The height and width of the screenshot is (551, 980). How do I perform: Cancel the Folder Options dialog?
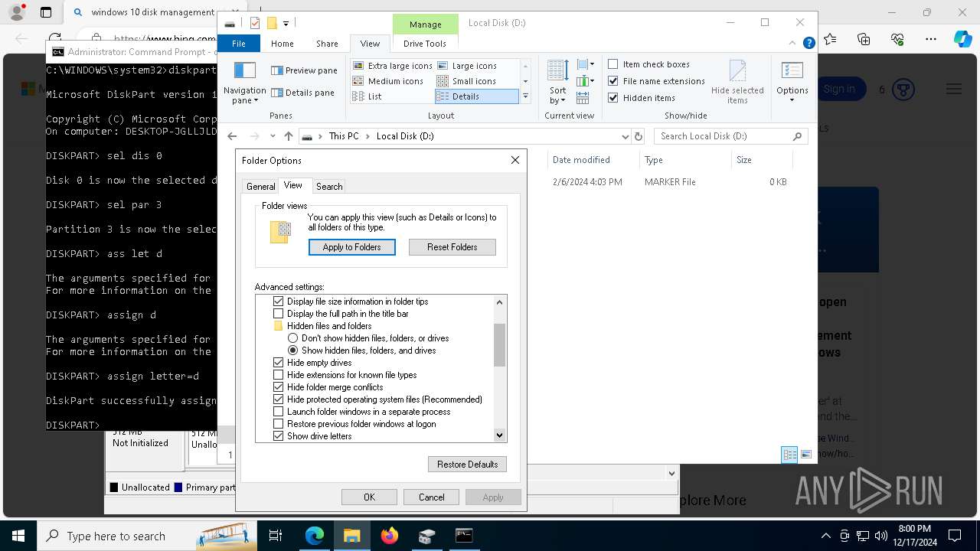[x=432, y=497]
